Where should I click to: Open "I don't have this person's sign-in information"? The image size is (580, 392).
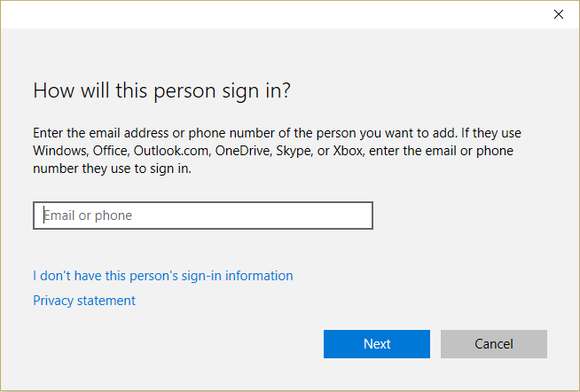pyautogui.click(x=162, y=276)
